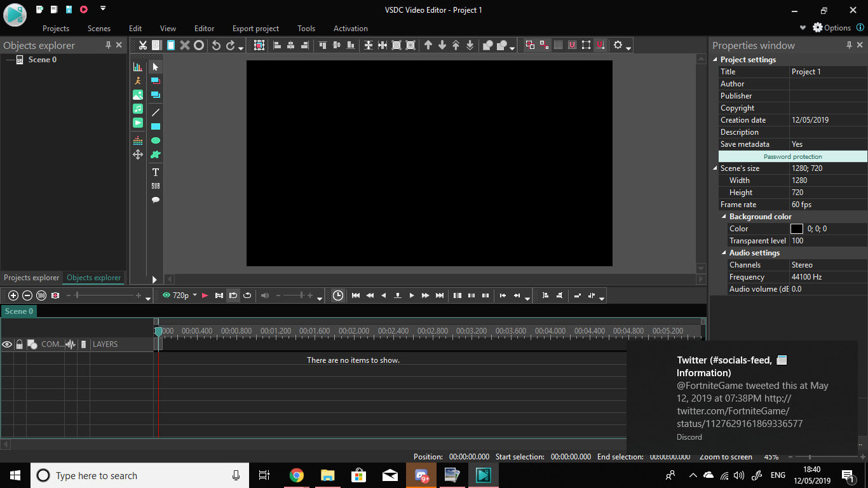
Task: Jump to start of timeline button
Action: 356,295
